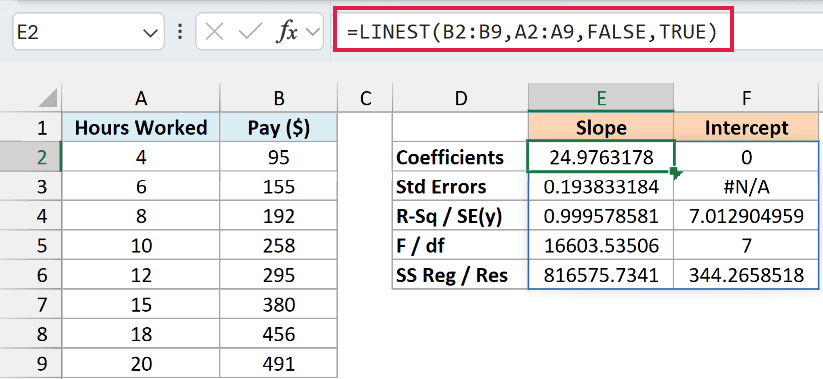Select the hours cell showing 20
The width and height of the screenshot is (823, 379).
[141, 363]
